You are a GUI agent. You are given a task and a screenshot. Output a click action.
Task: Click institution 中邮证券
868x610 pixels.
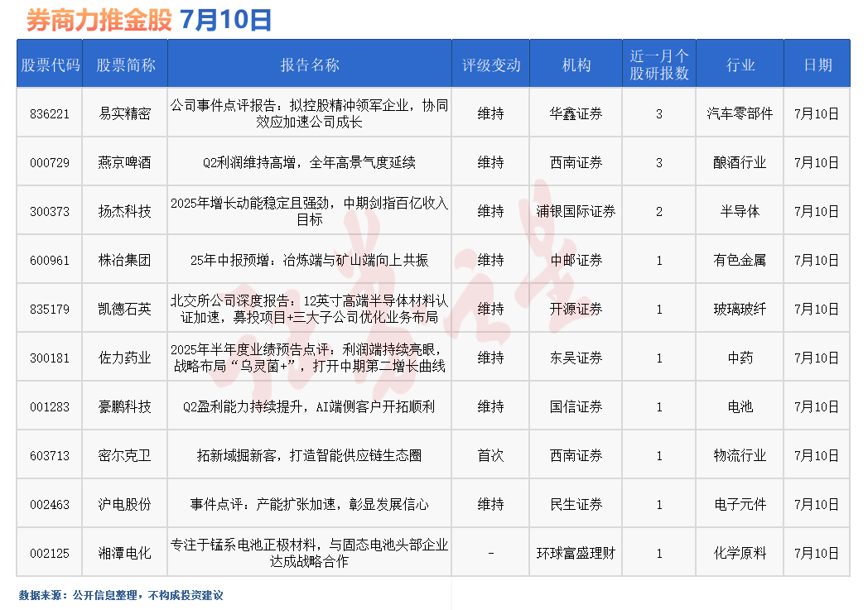click(x=576, y=261)
